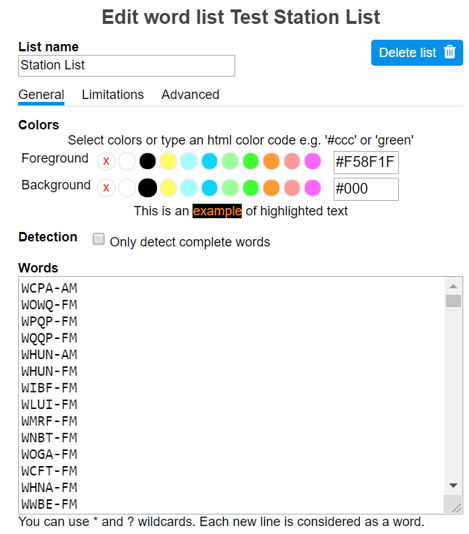
Task: Click the textarea resize grip corner
Action: 456,507
